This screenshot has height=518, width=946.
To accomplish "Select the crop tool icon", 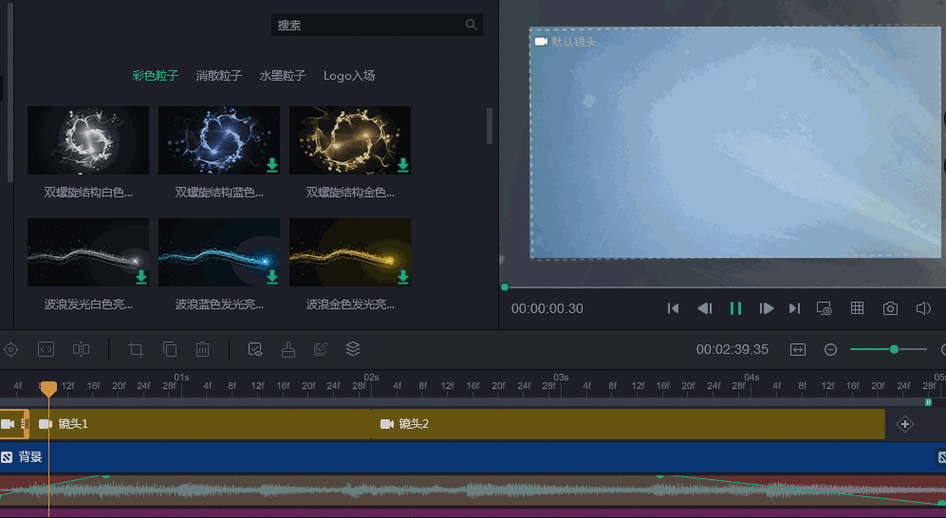I will tap(136, 349).
